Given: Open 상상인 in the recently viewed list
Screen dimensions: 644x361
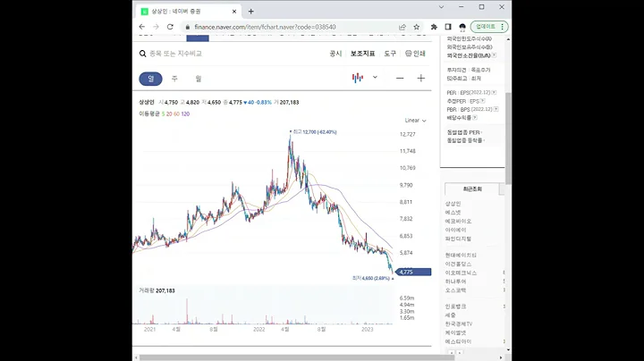Looking at the screenshot, I should click(453, 204).
